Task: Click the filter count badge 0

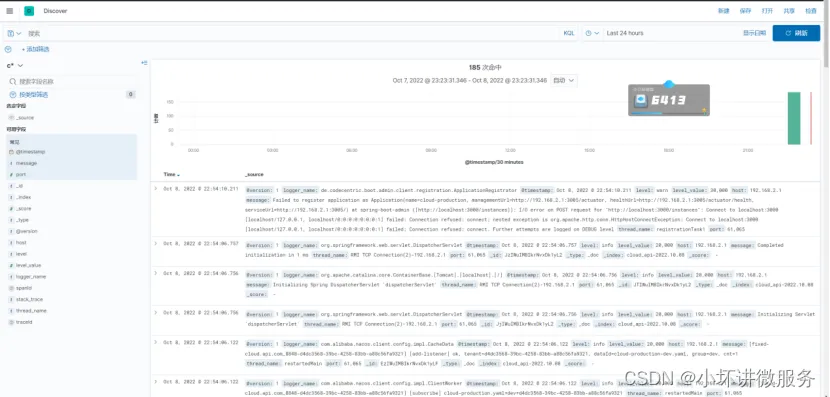Action: (130, 95)
